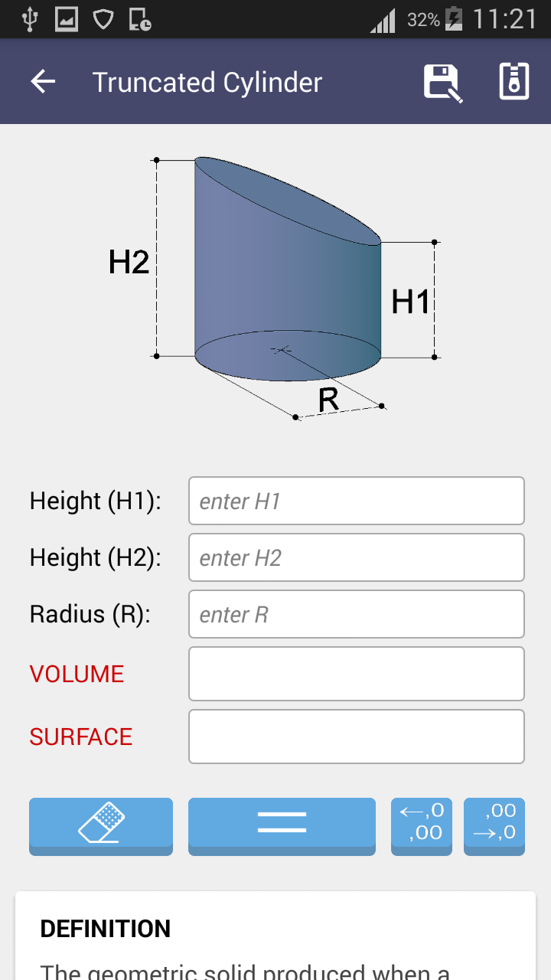Tap the USB notification icon
This screenshot has width=551, height=980.
[x=29, y=19]
